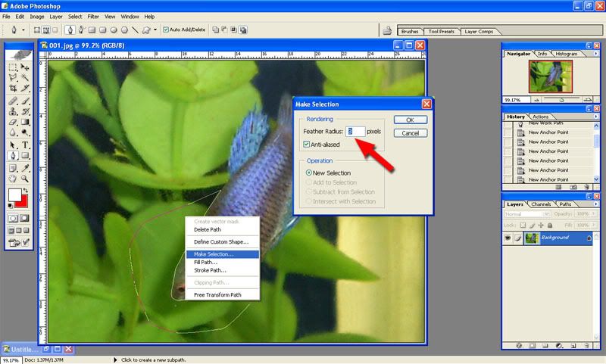This screenshot has width=606, height=364.
Task: Uncheck Auto Add/Delete in options bar
Action: pos(165,30)
